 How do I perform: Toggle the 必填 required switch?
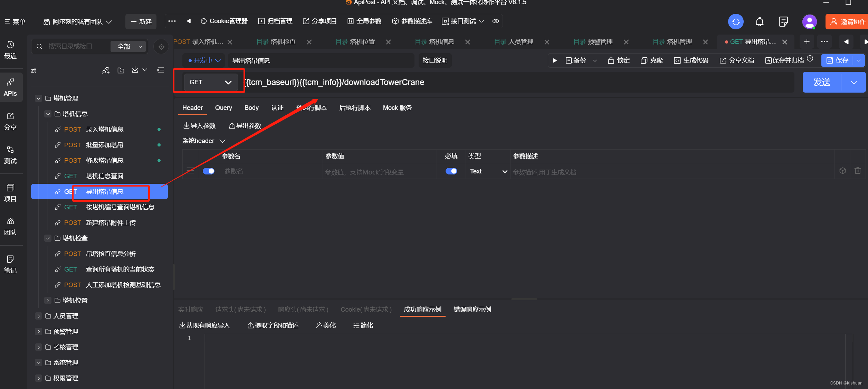(451, 171)
